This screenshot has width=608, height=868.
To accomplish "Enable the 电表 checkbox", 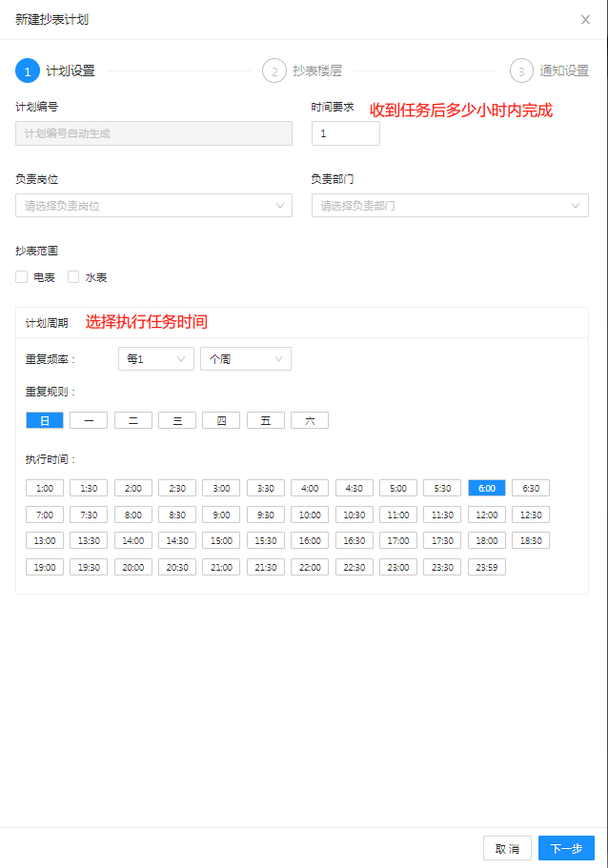I will click(22, 277).
